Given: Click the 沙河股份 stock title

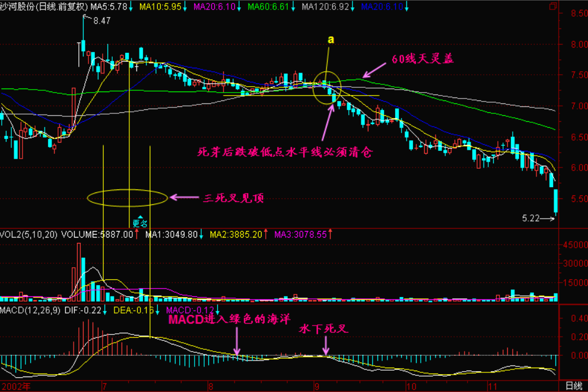Looking at the screenshot, I should pyautogui.click(x=44, y=7).
